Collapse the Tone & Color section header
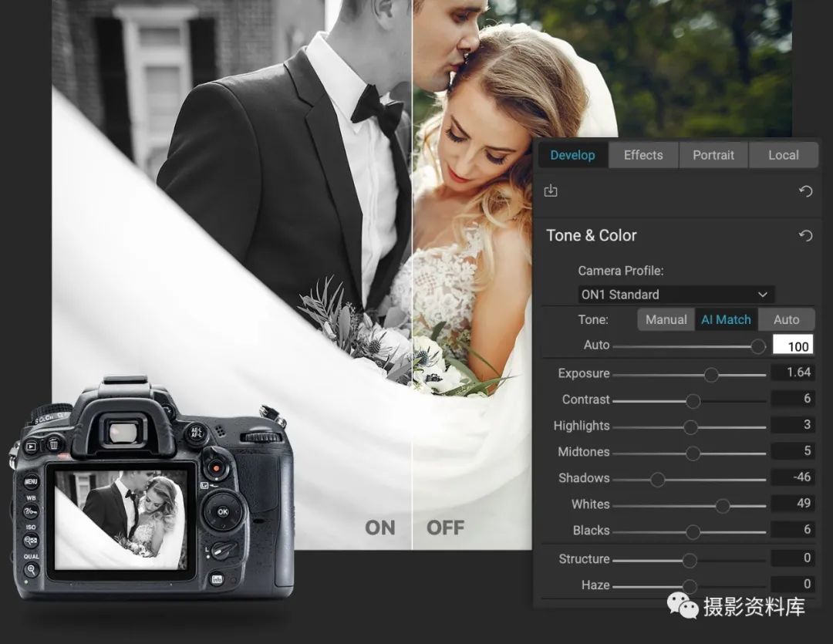 pos(592,236)
